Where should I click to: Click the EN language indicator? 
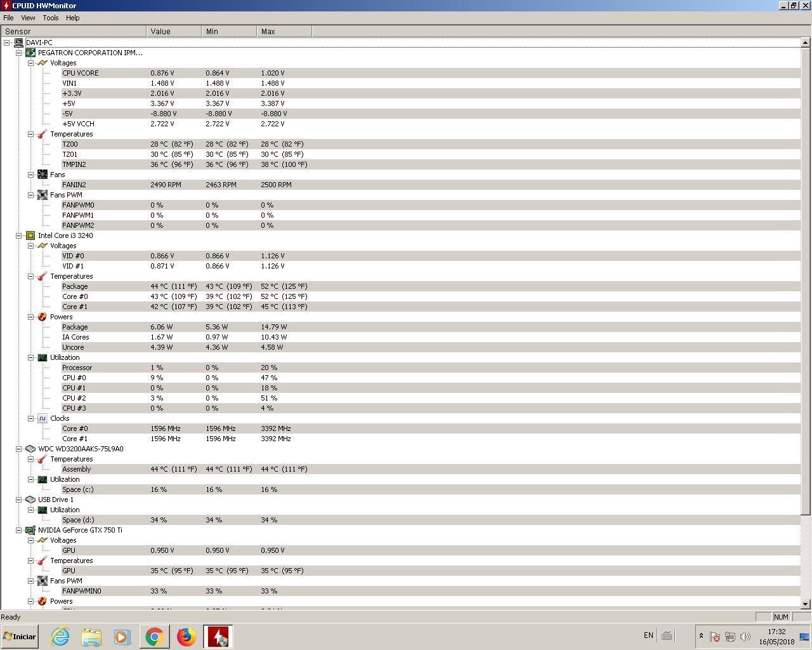[x=648, y=635]
